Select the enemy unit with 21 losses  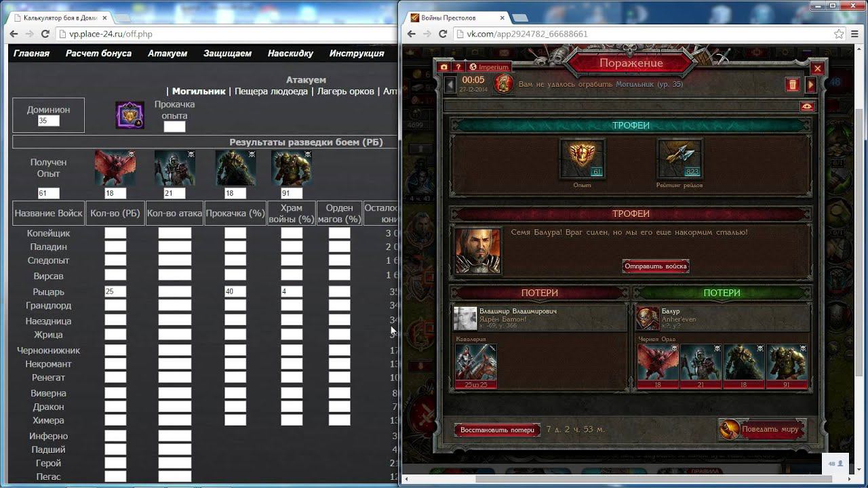click(x=701, y=366)
